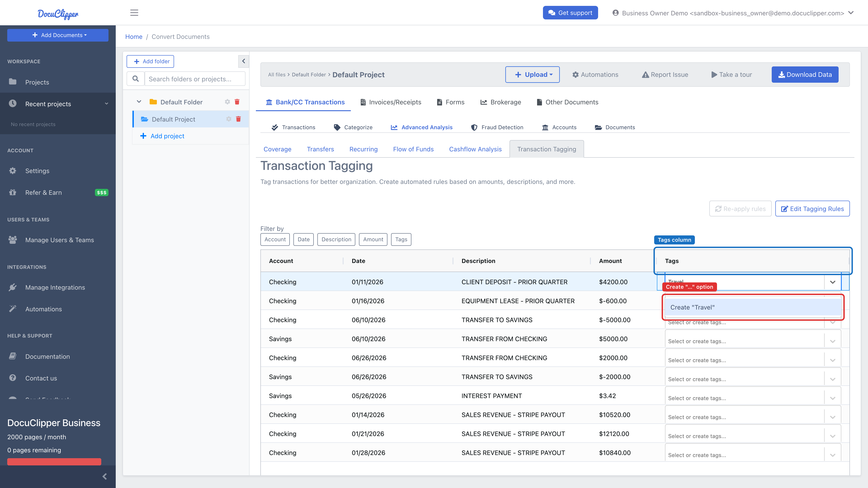Click the Add folder button
Screen dimensions: 868x488
(x=150, y=61)
